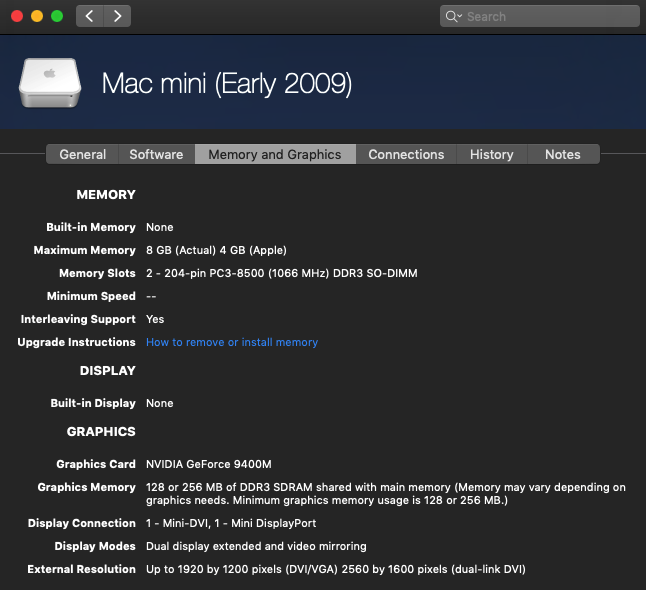Click the DISPLAY section heading
Viewport: 646px width, 590px height.
(x=108, y=370)
